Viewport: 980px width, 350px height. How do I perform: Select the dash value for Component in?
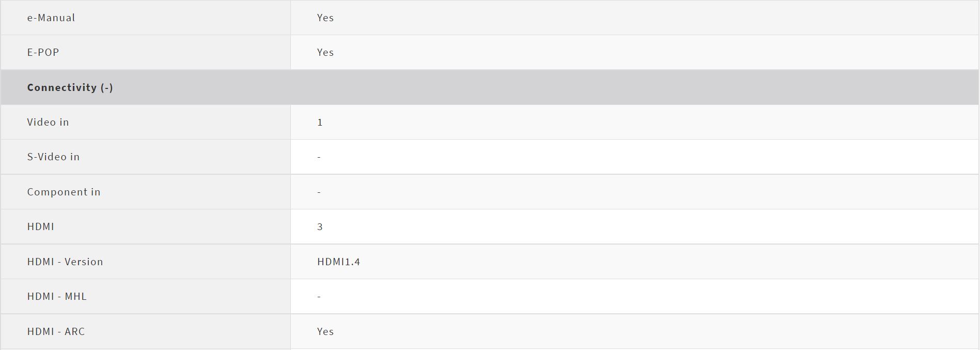(x=319, y=192)
